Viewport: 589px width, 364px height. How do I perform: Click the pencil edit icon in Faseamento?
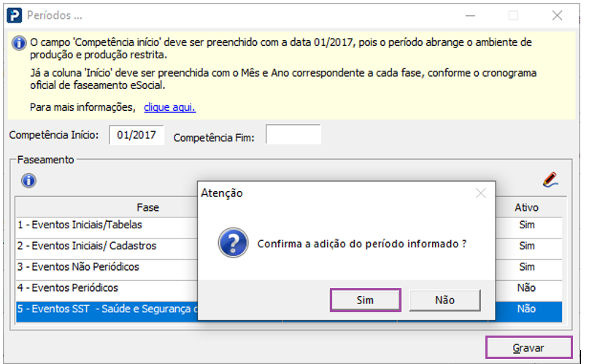pyautogui.click(x=550, y=179)
